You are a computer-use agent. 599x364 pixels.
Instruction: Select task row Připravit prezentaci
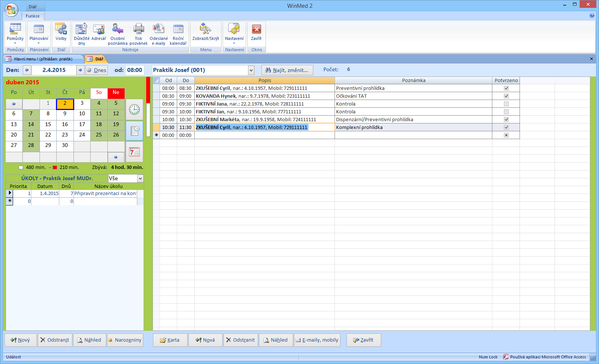pos(75,194)
